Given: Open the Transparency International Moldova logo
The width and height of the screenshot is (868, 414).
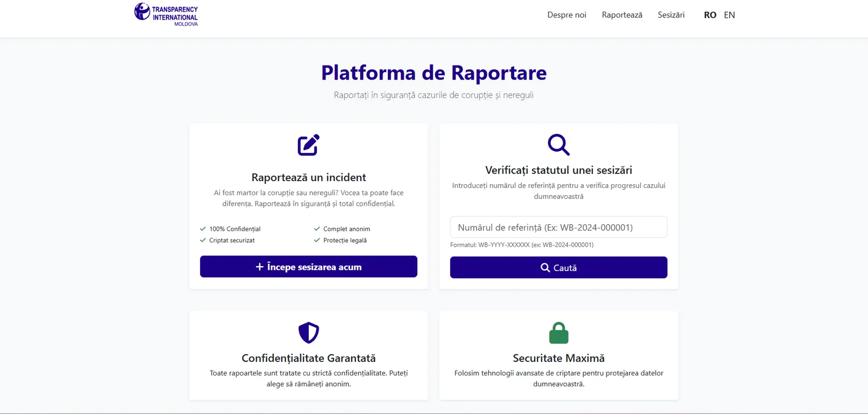Looking at the screenshot, I should click(166, 15).
